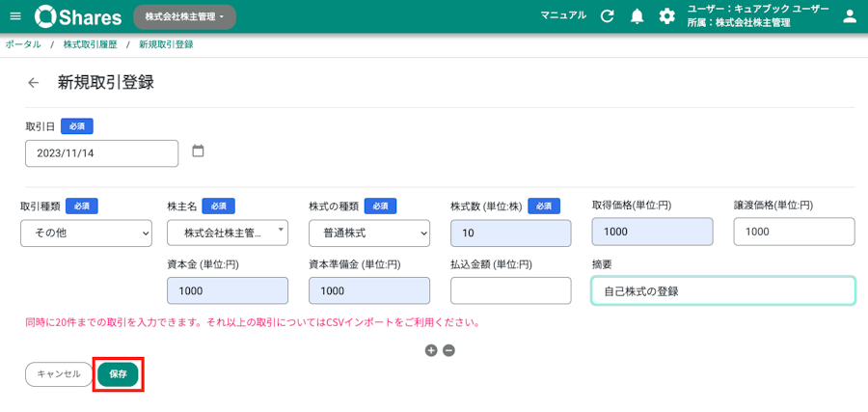
Task: Expand the 株主名 dropdown
Action: 228,233
